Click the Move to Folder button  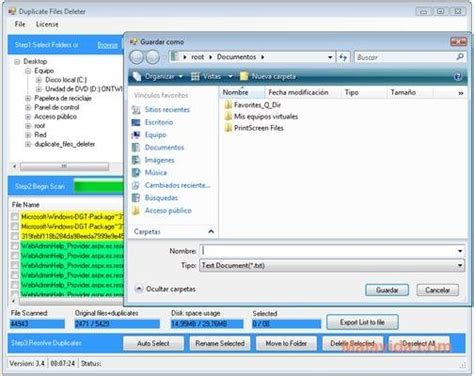click(x=286, y=343)
